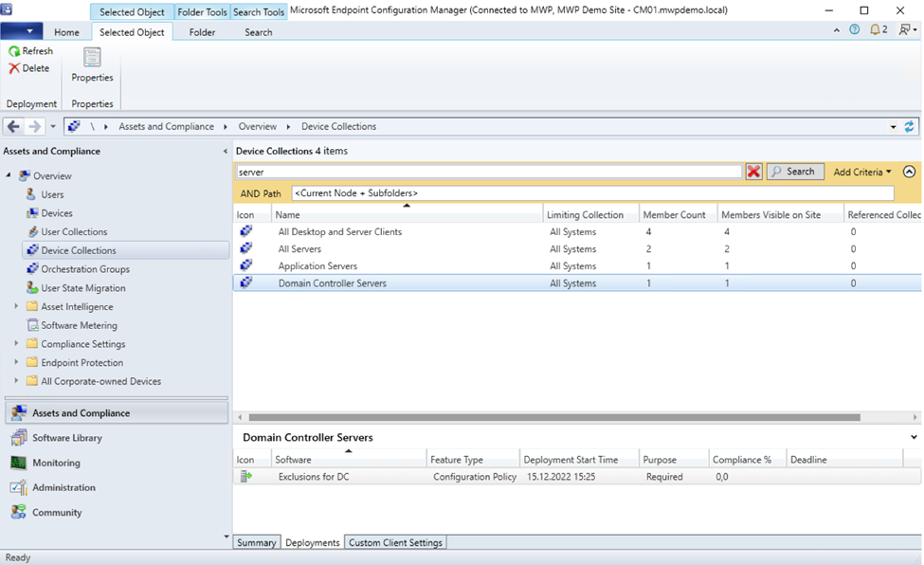Open the Administration workspace
The image size is (924, 565).
[63, 487]
